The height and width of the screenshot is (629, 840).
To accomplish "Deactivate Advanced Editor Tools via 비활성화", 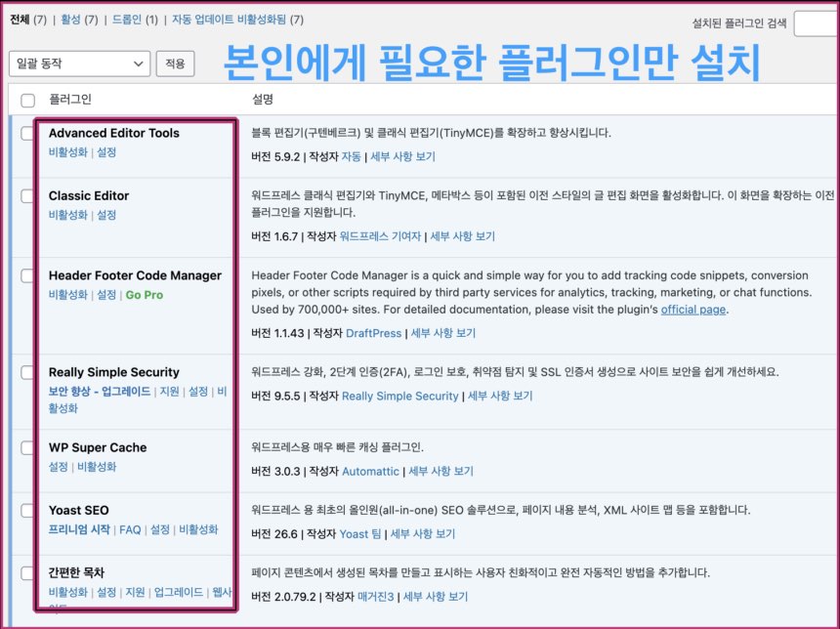I will tap(69, 153).
